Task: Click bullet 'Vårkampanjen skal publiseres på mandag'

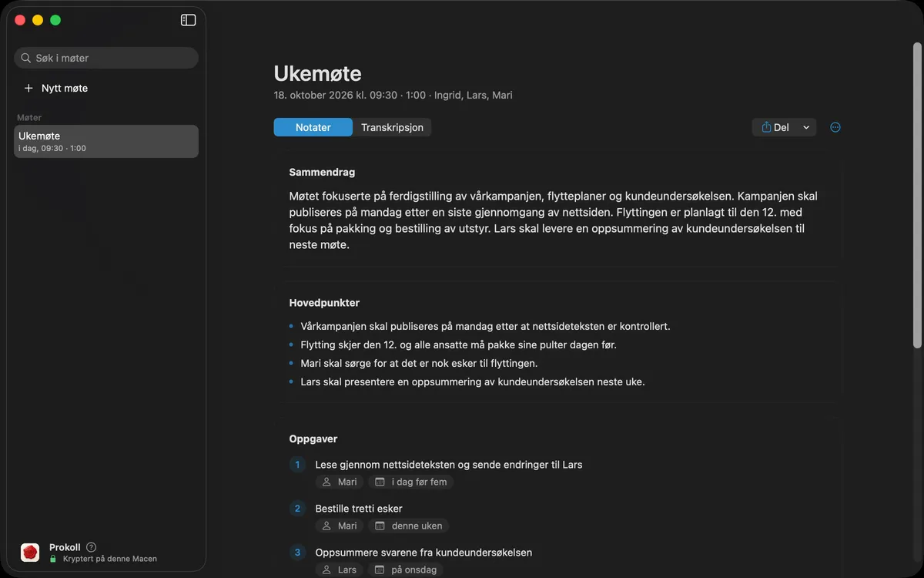Action: (485, 326)
